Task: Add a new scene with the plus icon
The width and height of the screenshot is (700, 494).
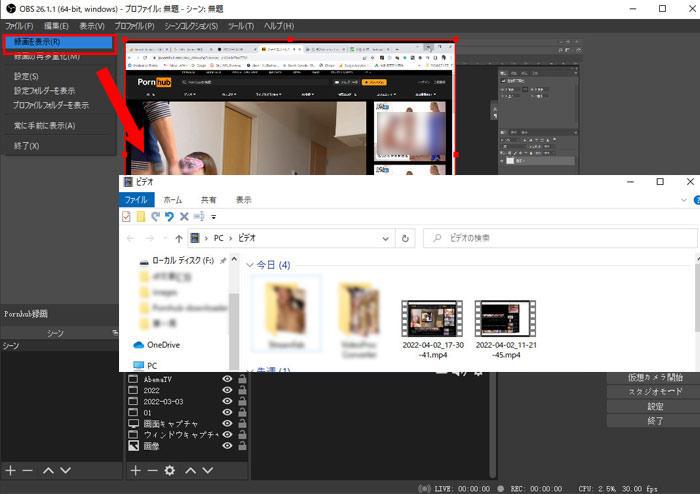Action: pos(11,470)
